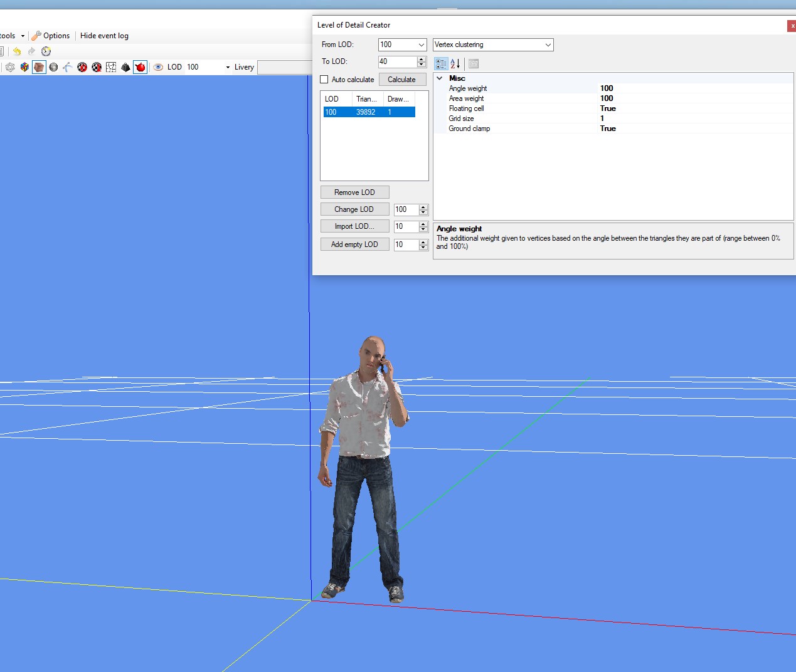Image resolution: width=796 pixels, height=672 pixels.
Task: Select the wireframe view sphere icon
Action: (x=10, y=66)
